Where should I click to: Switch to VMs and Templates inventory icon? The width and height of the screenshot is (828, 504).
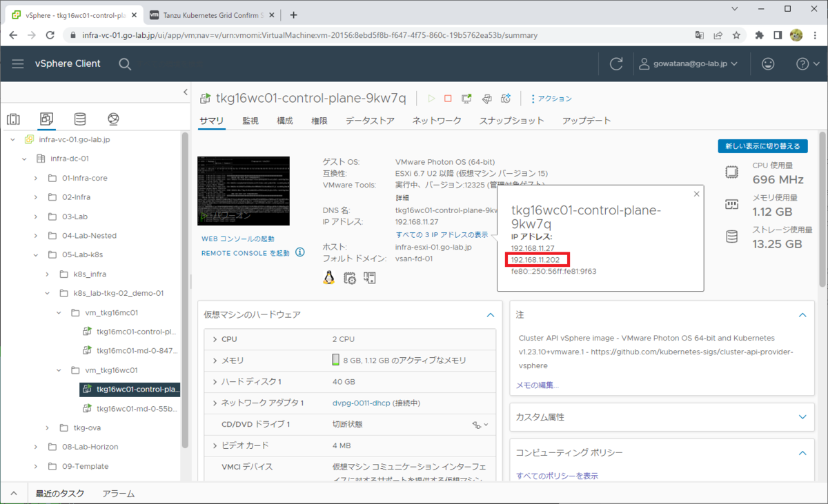point(46,119)
